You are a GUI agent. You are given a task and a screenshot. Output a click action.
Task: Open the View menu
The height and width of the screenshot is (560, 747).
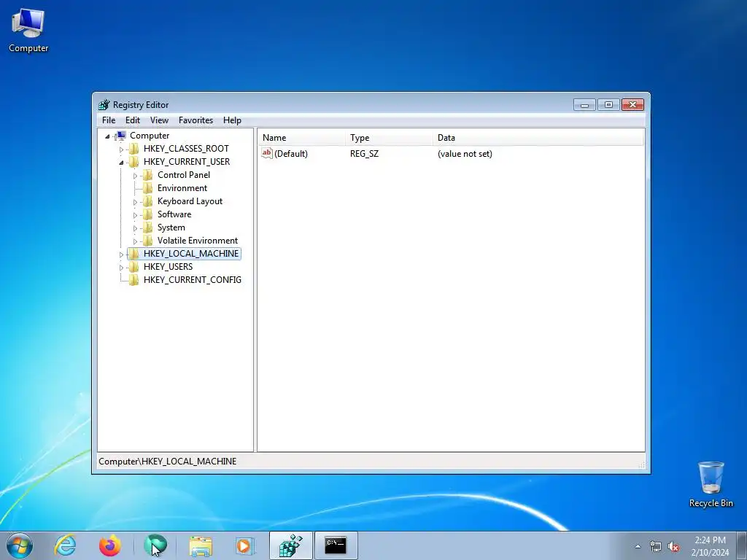[159, 120]
